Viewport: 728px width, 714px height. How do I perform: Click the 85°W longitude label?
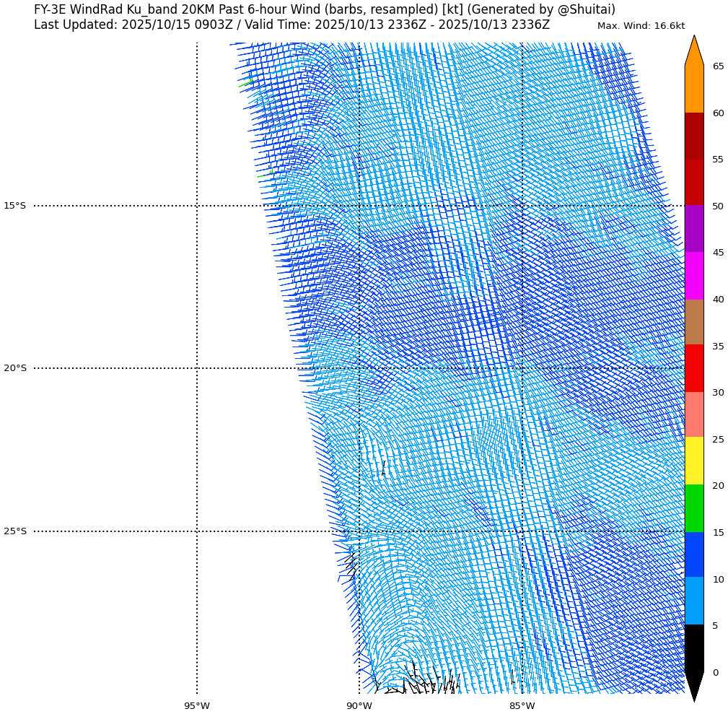pos(522,706)
